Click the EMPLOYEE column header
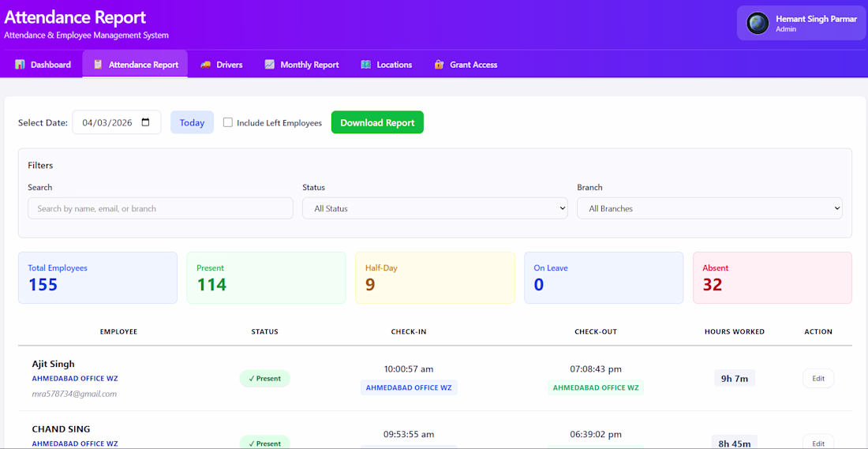This screenshot has height=449, width=868. tap(118, 331)
